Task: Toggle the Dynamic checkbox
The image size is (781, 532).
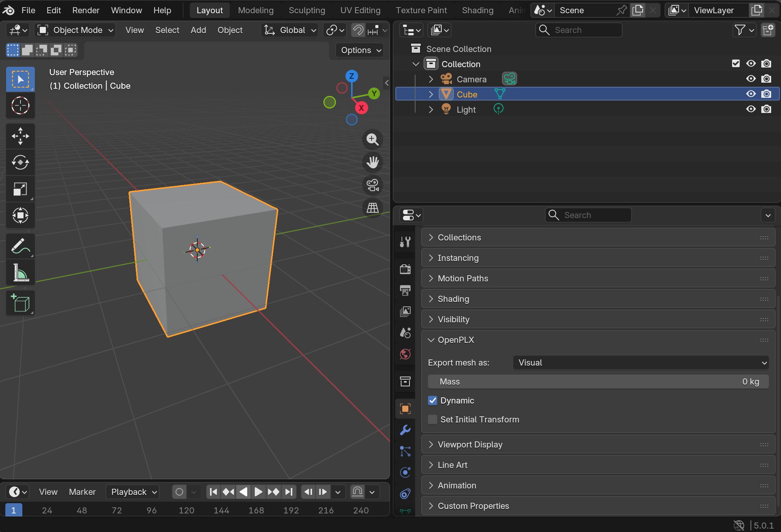Action: point(433,400)
